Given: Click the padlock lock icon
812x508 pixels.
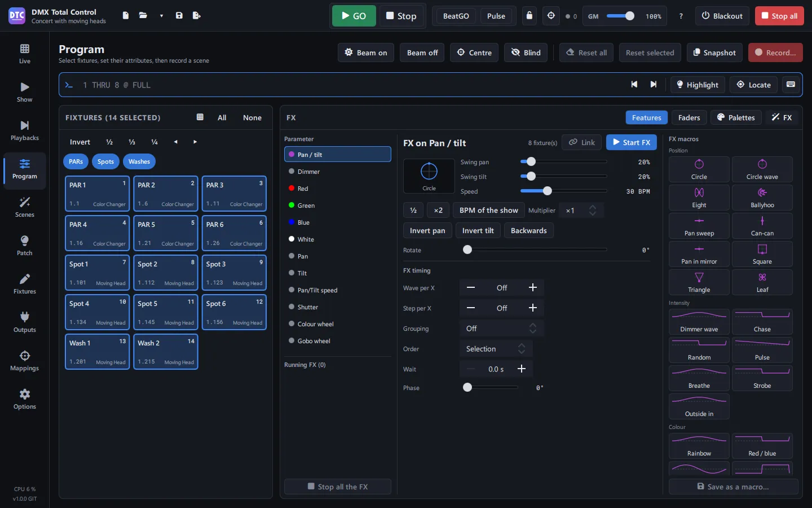Looking at the screenshot, I should (529, 16).
